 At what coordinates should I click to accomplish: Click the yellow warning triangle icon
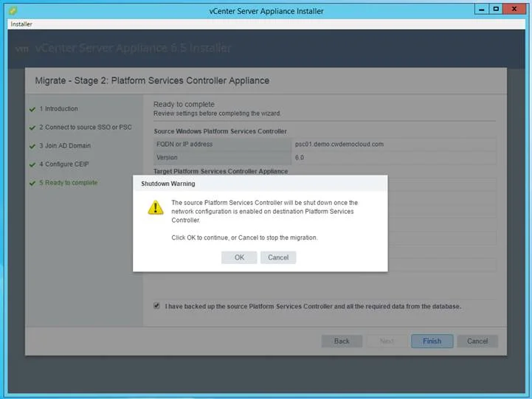click(x=156, y=208)
